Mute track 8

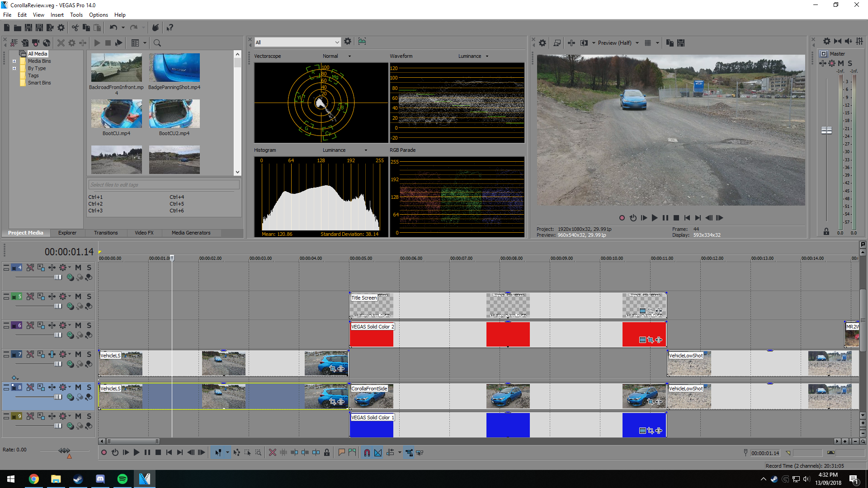[x=78, y=387]
